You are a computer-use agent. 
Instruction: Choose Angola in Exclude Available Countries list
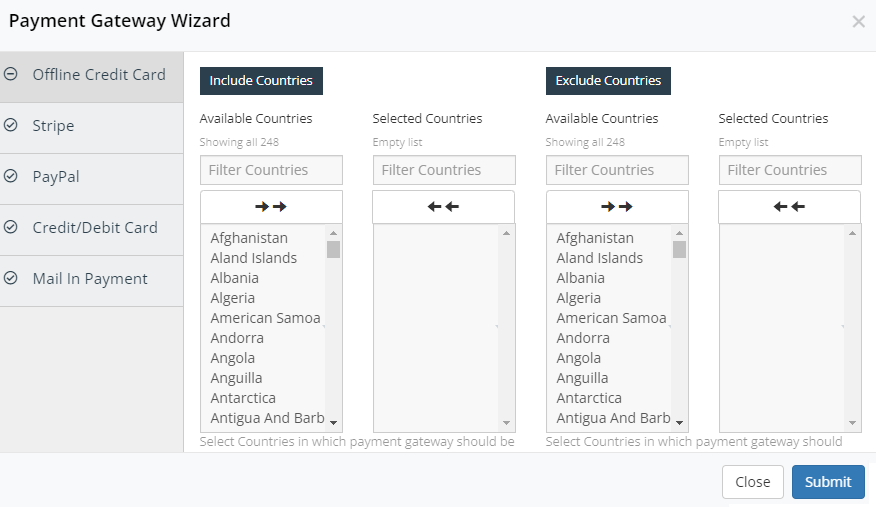579,358
